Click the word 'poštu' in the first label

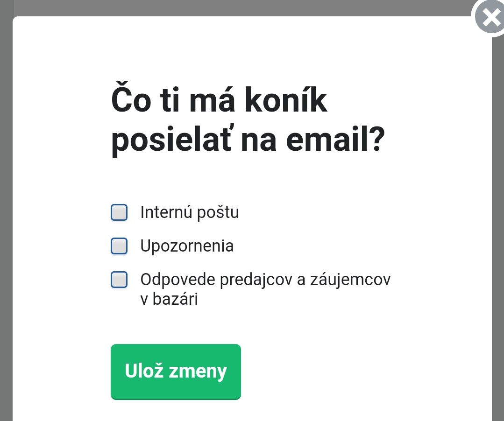(217, 212)
